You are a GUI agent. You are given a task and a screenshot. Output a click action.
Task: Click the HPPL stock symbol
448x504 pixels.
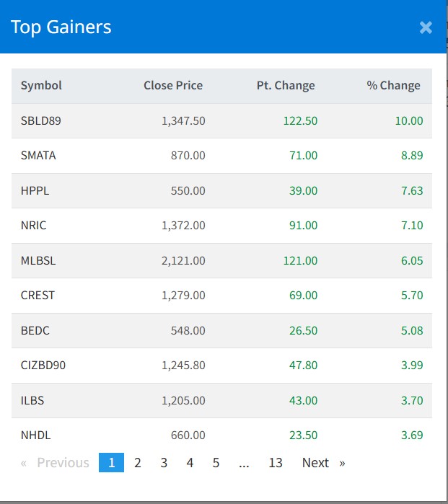tap(35, 190)
